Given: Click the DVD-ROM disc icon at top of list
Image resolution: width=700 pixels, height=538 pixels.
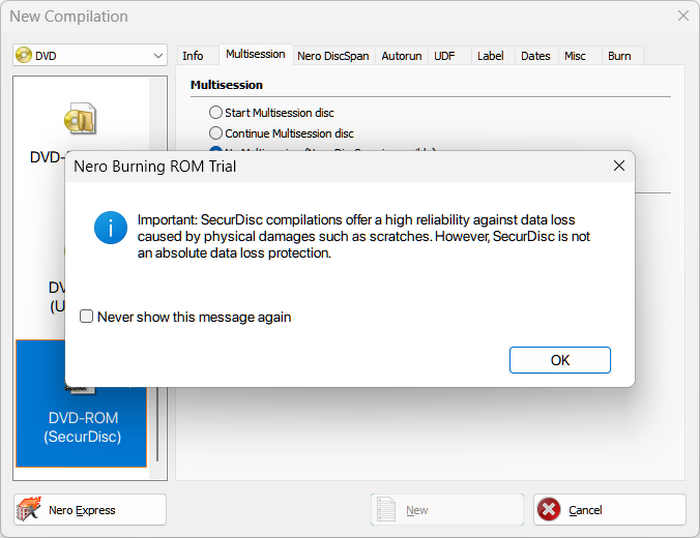Looking at the screenshot, I should 80,119.
